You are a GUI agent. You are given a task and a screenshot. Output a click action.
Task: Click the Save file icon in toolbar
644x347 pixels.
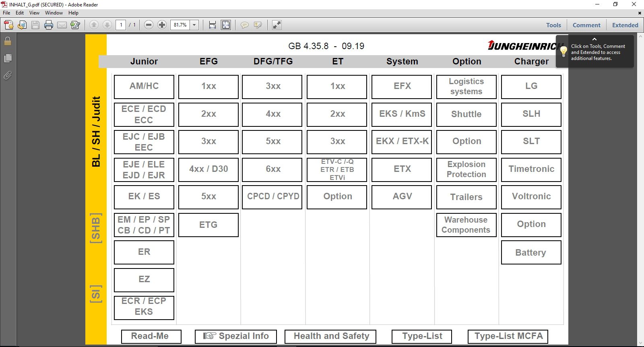coord(35,25)
